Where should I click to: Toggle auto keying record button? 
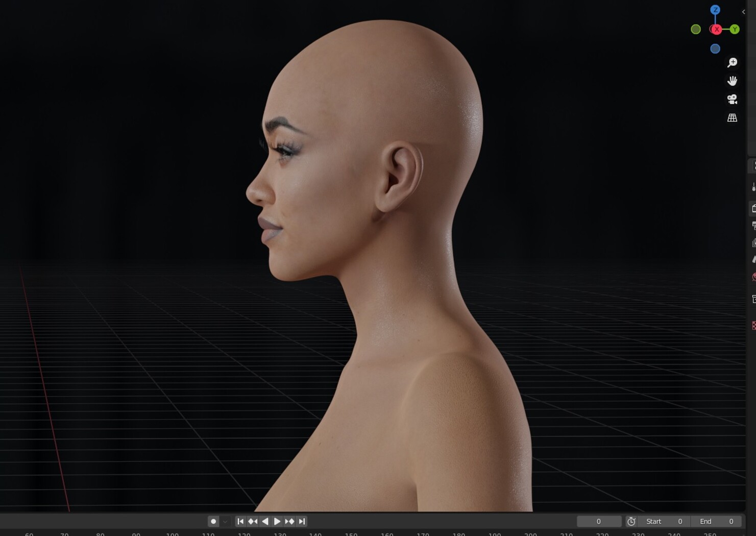[x=213, y=521]
